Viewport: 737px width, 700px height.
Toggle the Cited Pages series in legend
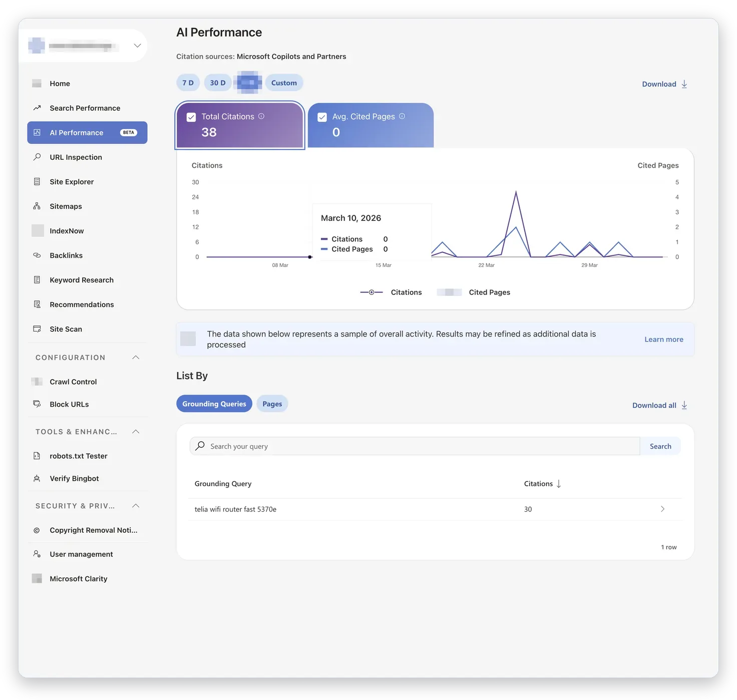[x=474, y=292]
